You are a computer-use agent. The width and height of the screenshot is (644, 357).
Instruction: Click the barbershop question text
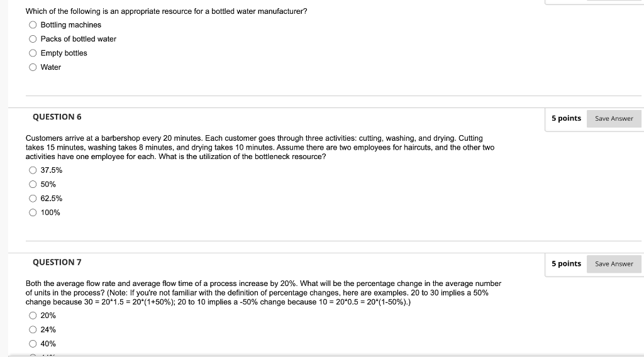click(x=260, y=147)
